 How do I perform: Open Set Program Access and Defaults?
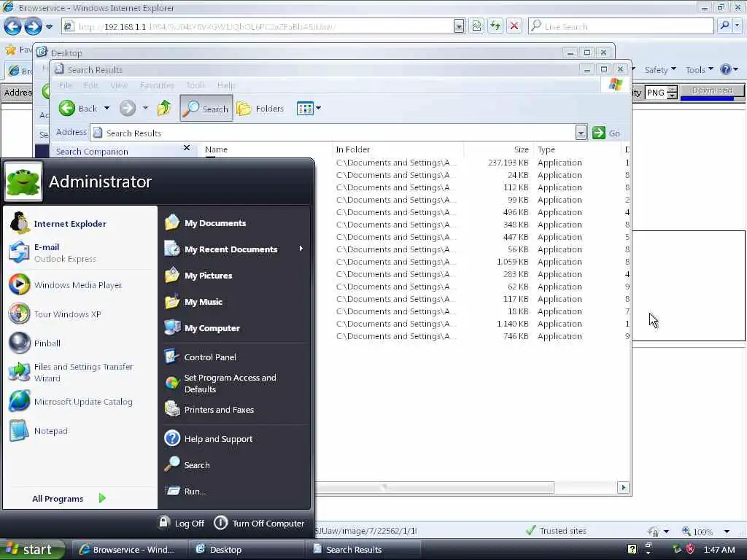220,383
